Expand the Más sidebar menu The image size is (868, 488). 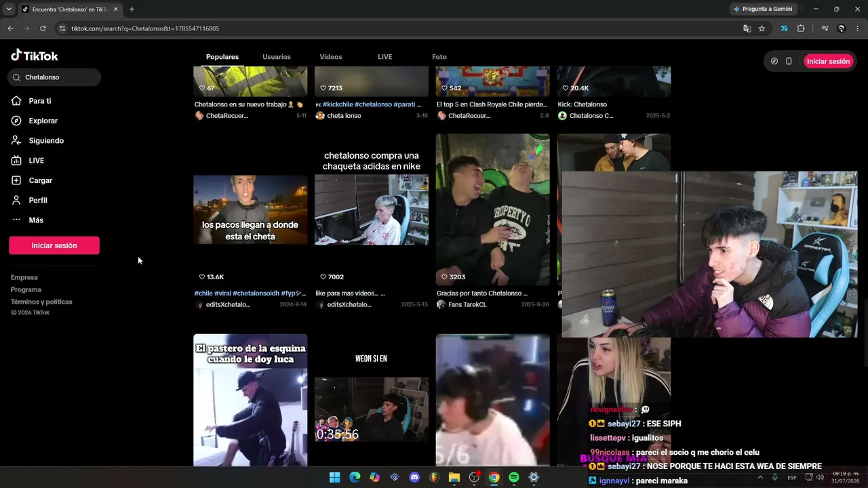click(27, 220)
